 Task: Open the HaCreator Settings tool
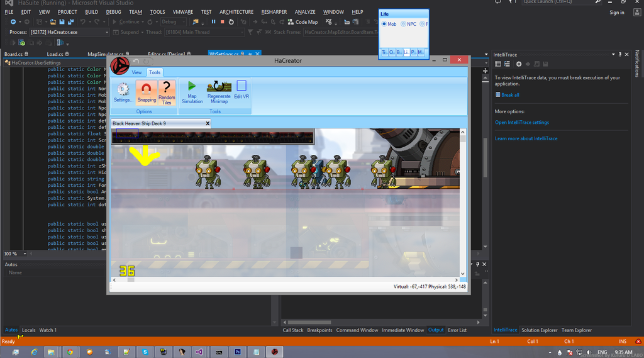point(123,92)
